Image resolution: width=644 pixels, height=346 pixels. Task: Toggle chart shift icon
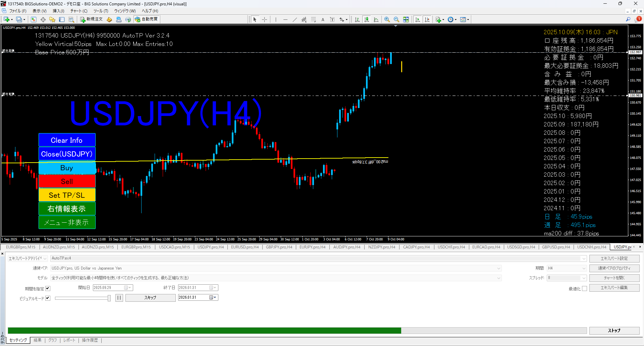click(427, 19)
